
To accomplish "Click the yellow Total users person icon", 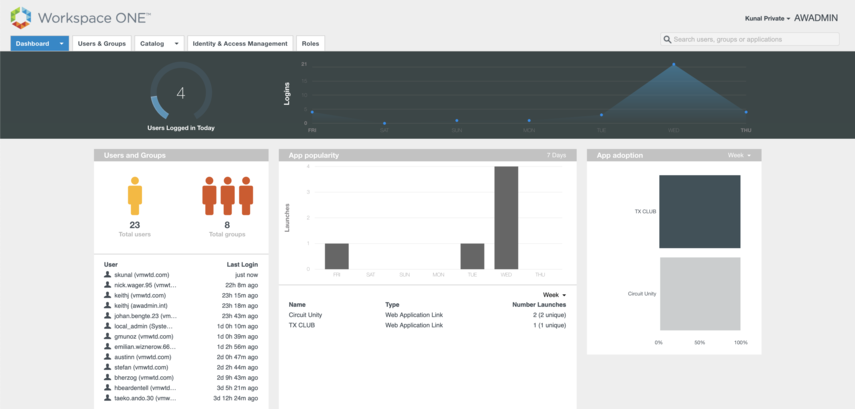I will tap(134, 196).
